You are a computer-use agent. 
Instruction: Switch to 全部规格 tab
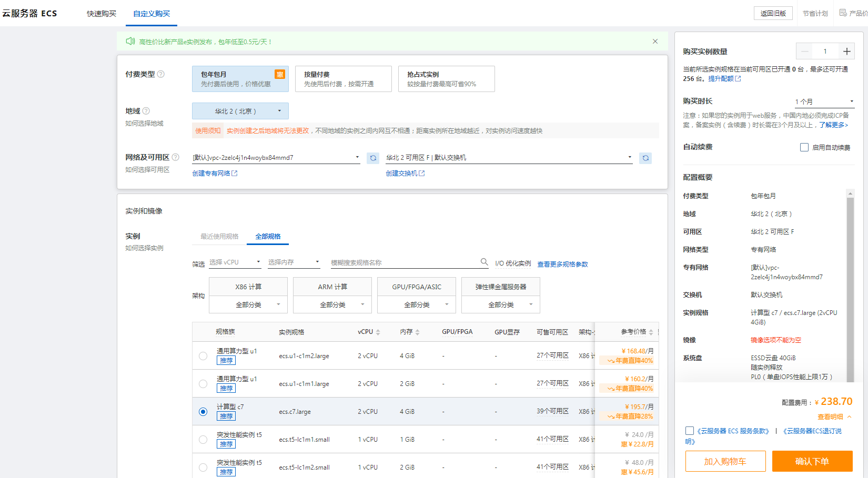(x=268, y=237)
